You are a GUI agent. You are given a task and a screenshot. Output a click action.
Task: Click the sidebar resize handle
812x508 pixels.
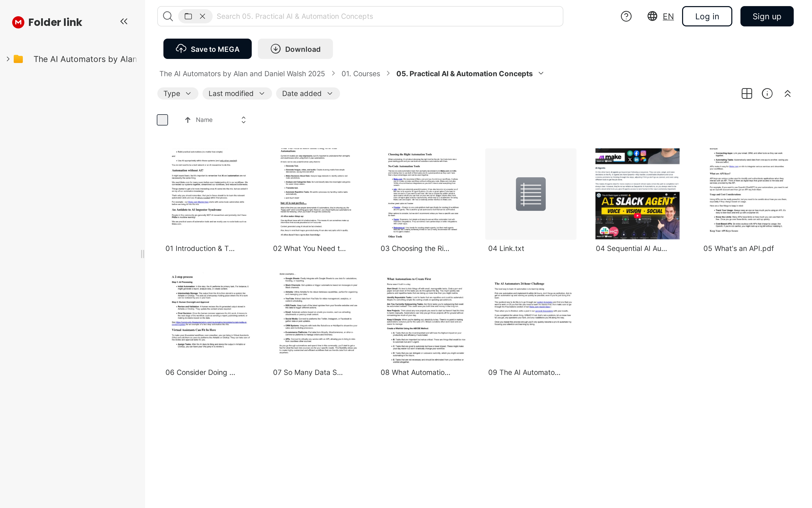click(143, 254)
